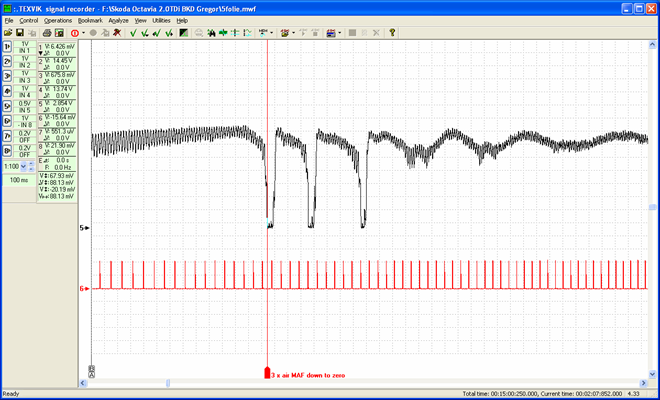This screenshot has height=400, width=660.
Task: Click channel 1 IN 1 input field
Action: coord(25,51)
